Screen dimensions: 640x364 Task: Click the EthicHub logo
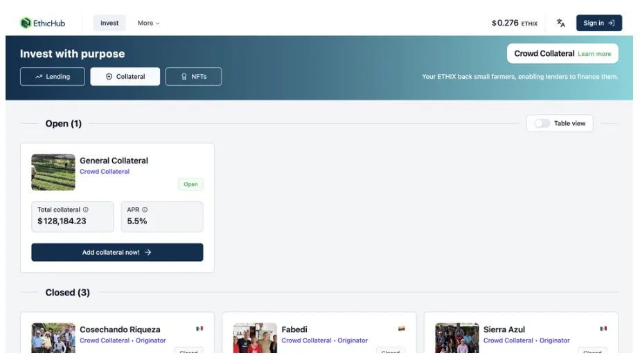(43, 24)
